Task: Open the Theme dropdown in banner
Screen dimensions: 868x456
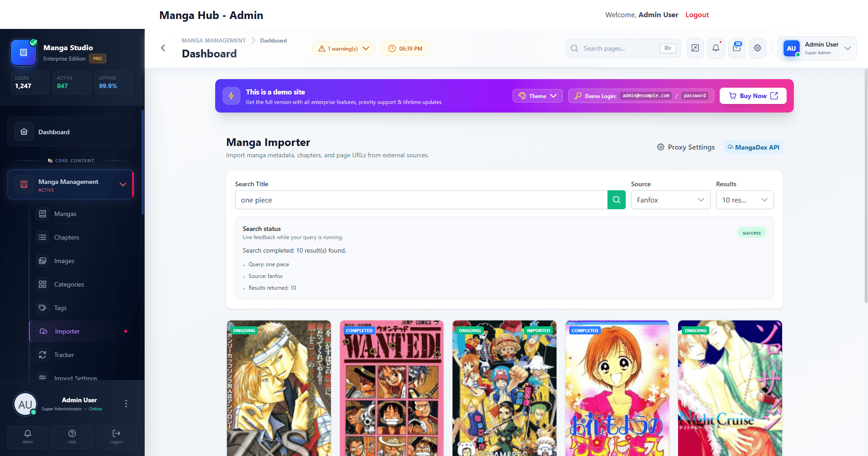Action: pos(538,96)
